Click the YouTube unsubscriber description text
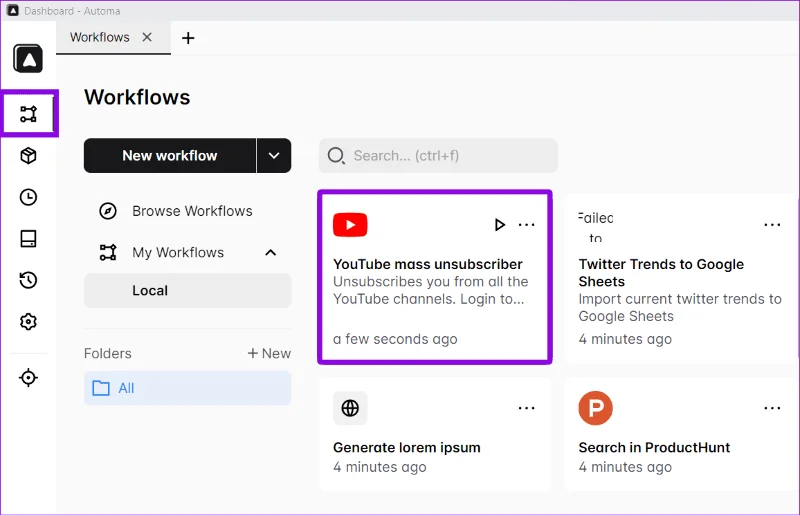 pos(431,290)
